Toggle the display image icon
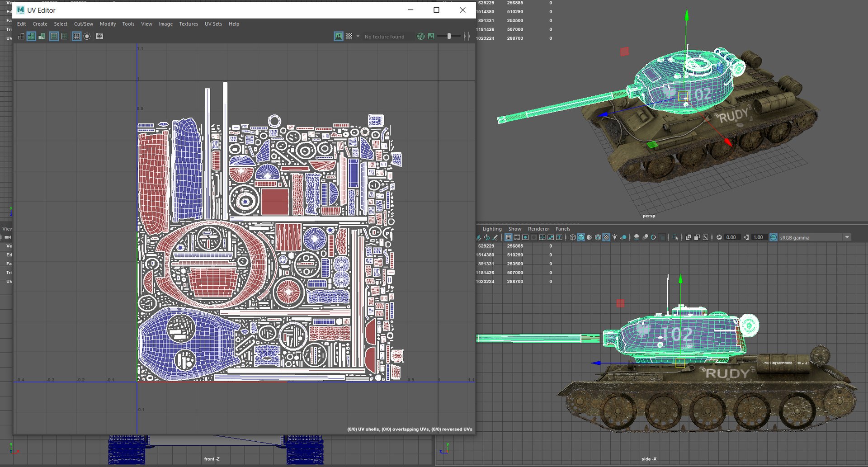868x467 pixels. (x=338, y=36)
